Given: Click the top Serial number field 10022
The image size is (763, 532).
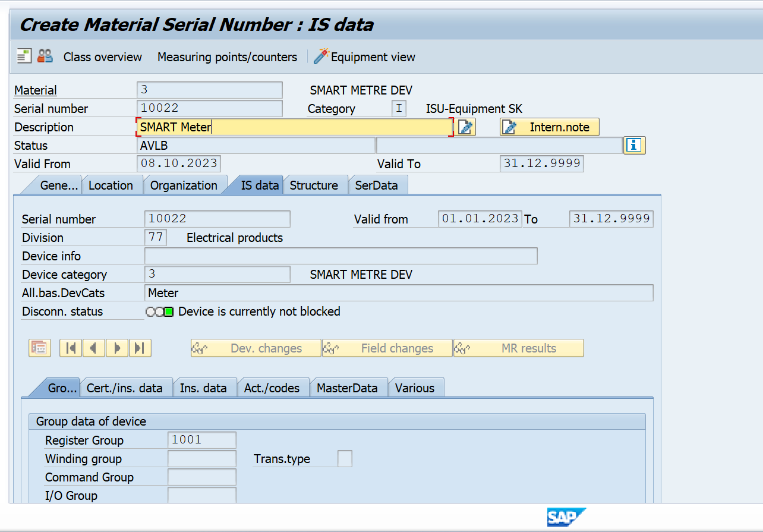Looking at the screenshot, I should tap(210, 108).
